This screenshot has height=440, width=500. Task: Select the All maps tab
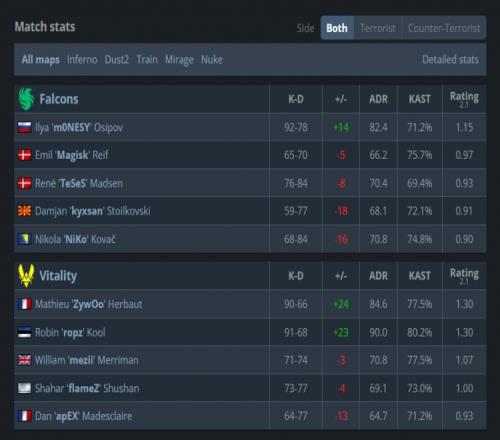(x=41, y=60)
